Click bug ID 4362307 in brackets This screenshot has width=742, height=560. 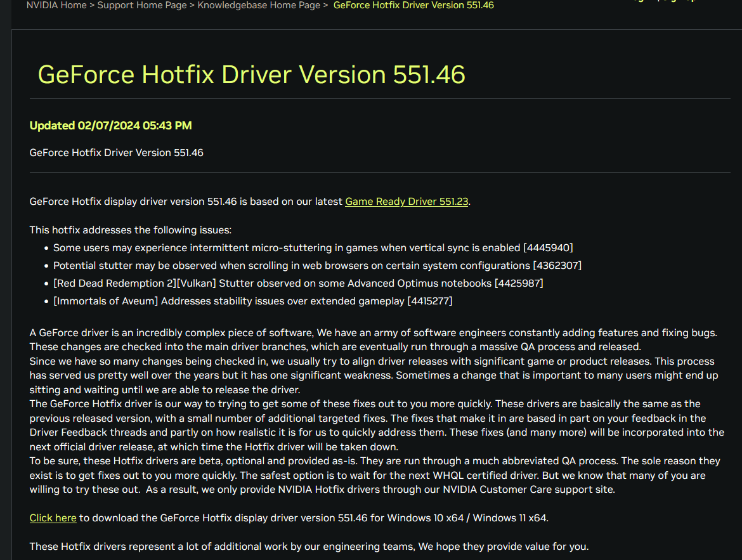pyautogui.click(x=557, y=266)
